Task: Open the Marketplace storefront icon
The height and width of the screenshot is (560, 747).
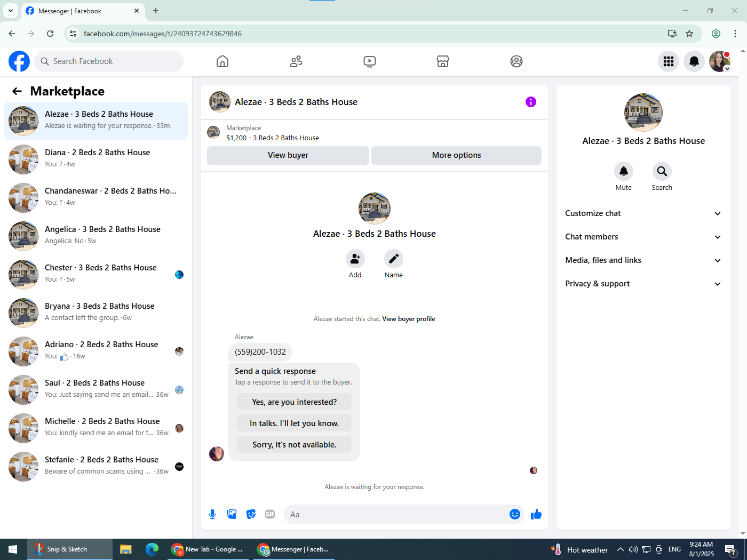Action: 443,61
